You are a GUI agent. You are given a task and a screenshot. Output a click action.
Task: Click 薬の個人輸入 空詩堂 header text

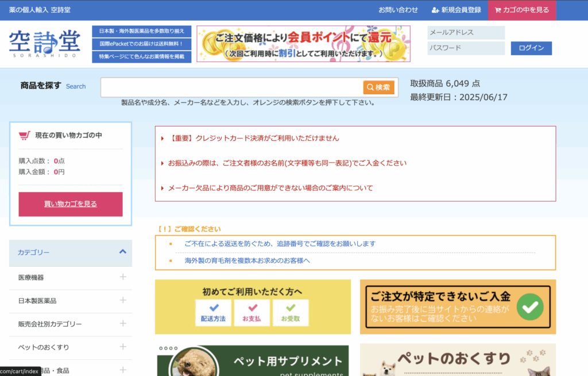[40, 10]
